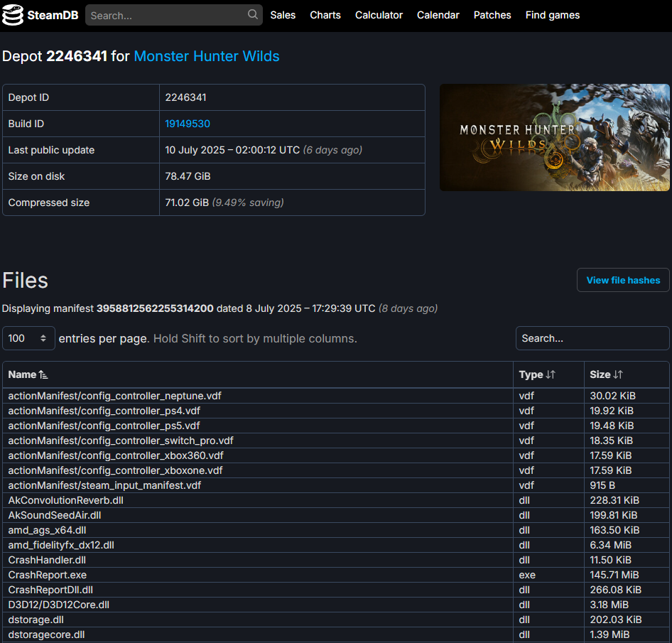
Task: Open Build ID 19149530 link
Action: [188, 124]
